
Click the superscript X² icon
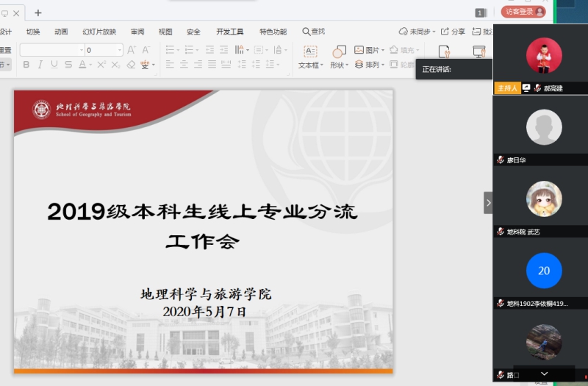coord(102,65)
